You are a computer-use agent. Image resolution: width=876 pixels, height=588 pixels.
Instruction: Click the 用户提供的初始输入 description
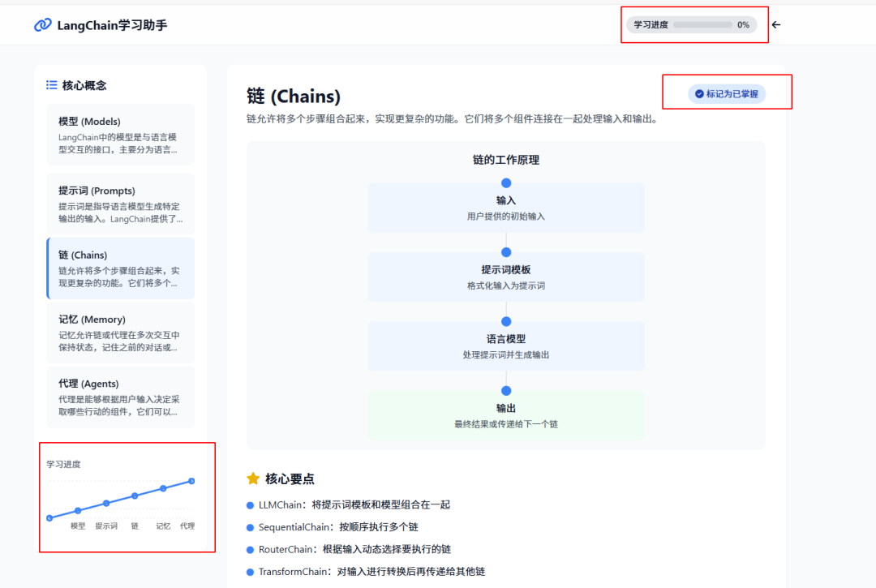[506, 216]
